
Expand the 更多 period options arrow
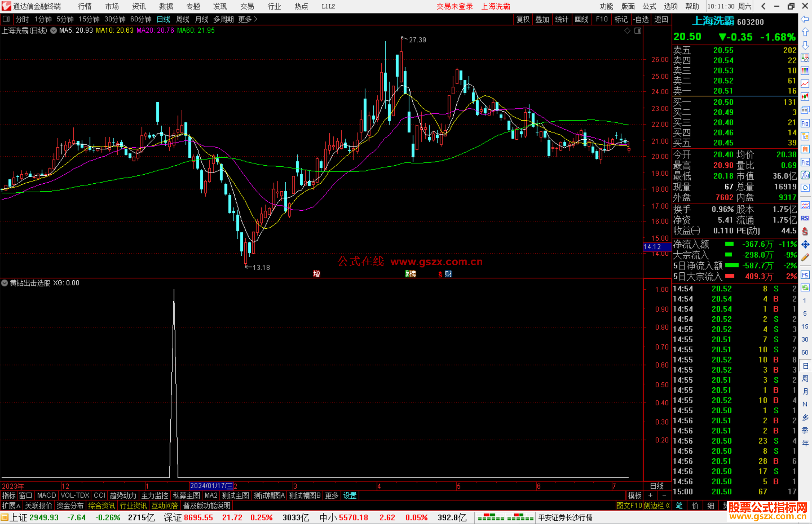tap(256, 19)
